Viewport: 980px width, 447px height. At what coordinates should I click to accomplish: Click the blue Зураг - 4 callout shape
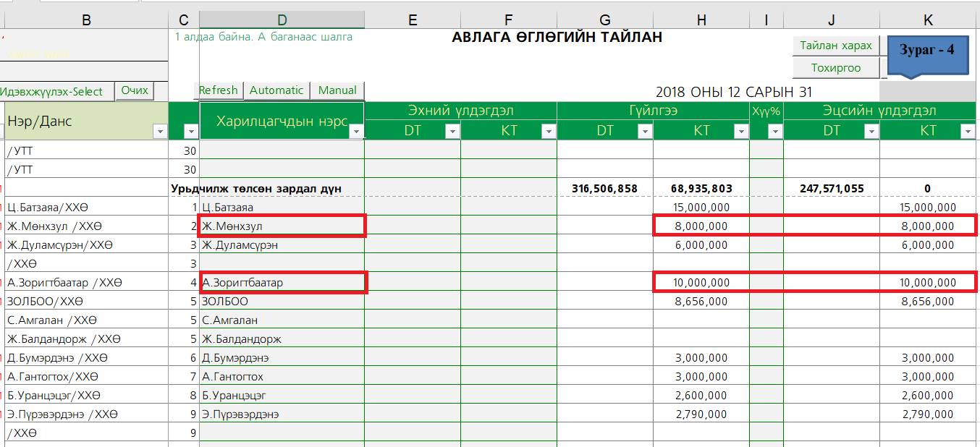coord(926,54)
